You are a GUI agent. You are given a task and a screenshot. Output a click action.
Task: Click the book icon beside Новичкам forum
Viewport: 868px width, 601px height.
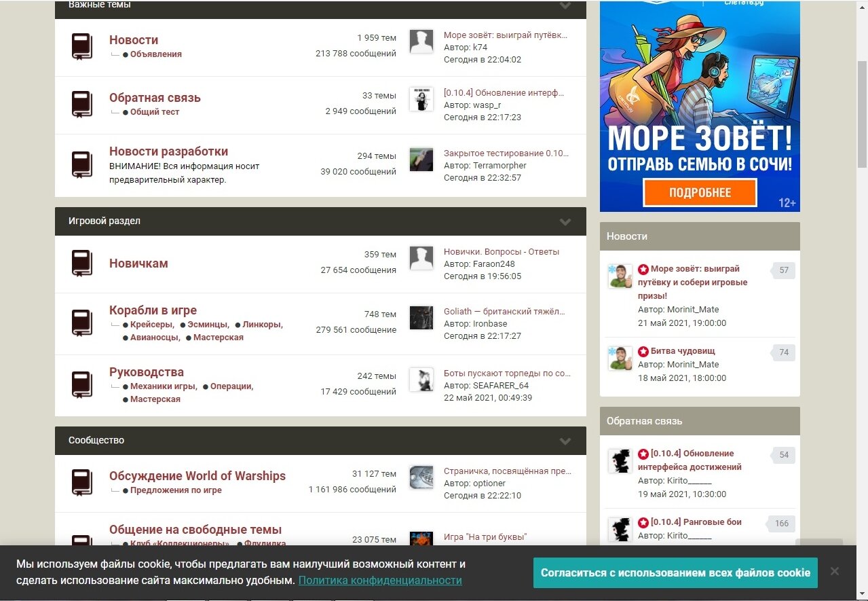[x=82, y=263]
